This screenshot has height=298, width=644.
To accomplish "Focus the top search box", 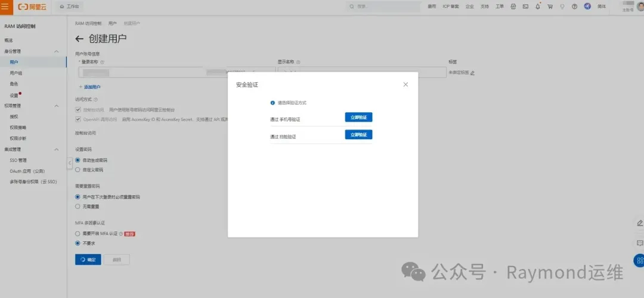I will pos(383,7).
